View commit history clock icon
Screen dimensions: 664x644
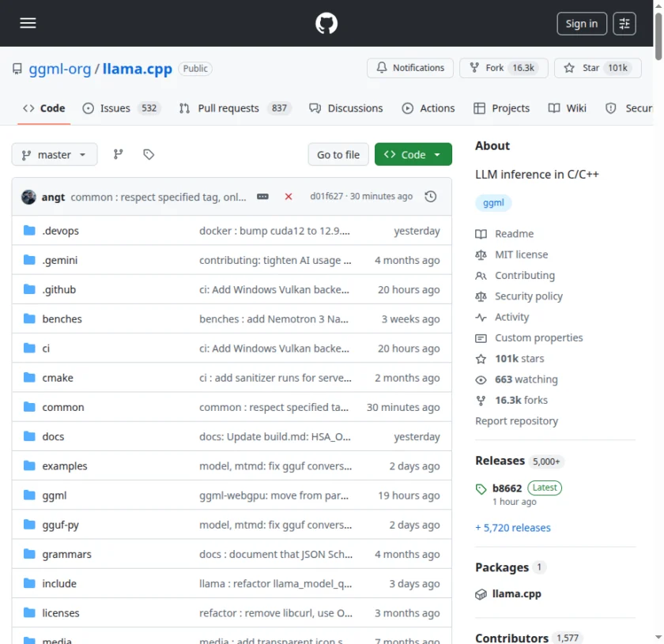pos(431,197)
